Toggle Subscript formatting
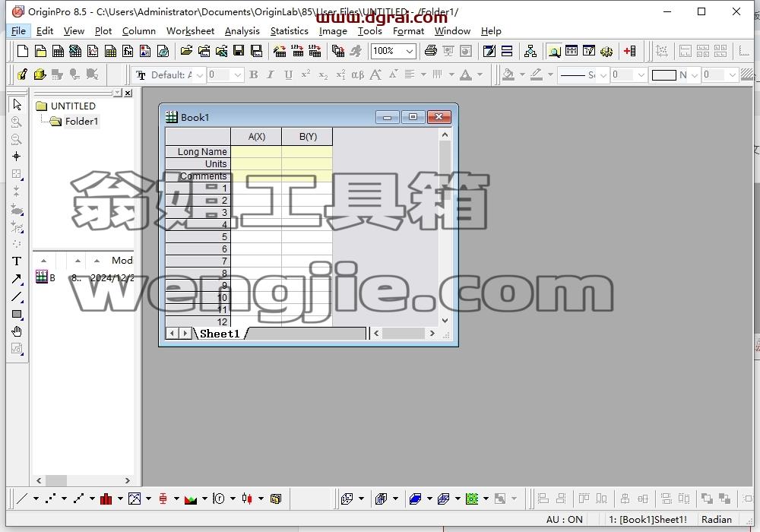The height and width of the screenshot is (532, 760). pyautogui.click(x=323, y=74)
